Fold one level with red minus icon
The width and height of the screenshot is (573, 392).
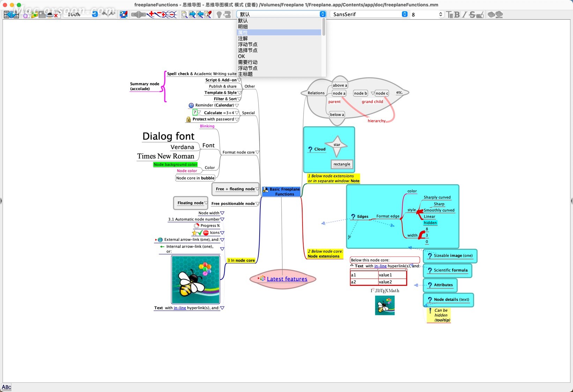tap(159, 14)
